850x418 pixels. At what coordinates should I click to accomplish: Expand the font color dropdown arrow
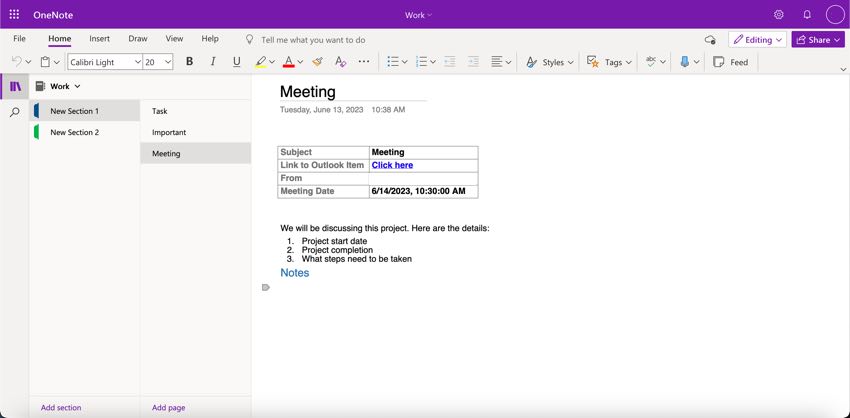pos(300,62)
